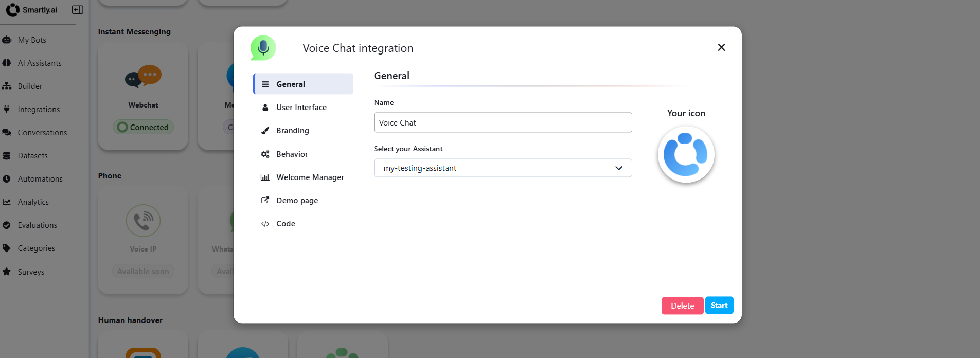Image resolution: width=980 pixels, height=358 pixels.
Task: Click the Voice IP Available soon badge
Action: click(x=143, y=272)
